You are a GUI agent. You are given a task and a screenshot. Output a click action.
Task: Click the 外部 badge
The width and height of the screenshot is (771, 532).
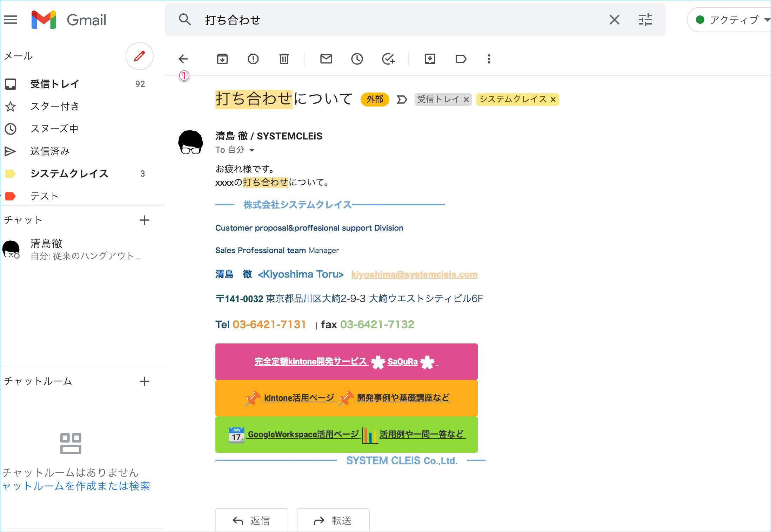pyautogui.click(x=375, y=100)
